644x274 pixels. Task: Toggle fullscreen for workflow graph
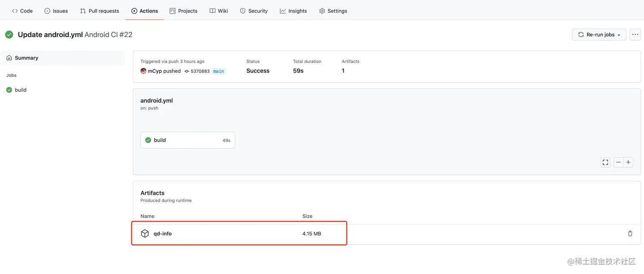point(605,162)
